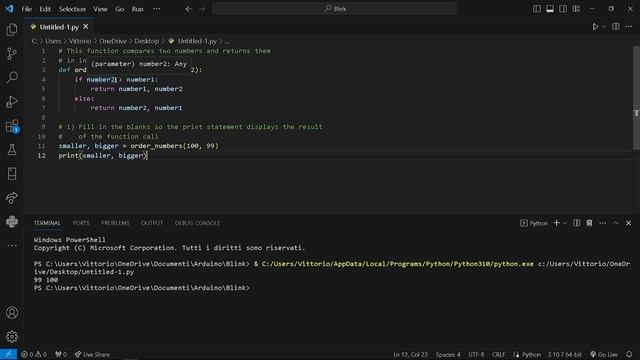This screenshot has height=360, width=640.
Task: Change indentation via Spaces: 4
Action: pyautogui.click(x=448, y=354)
